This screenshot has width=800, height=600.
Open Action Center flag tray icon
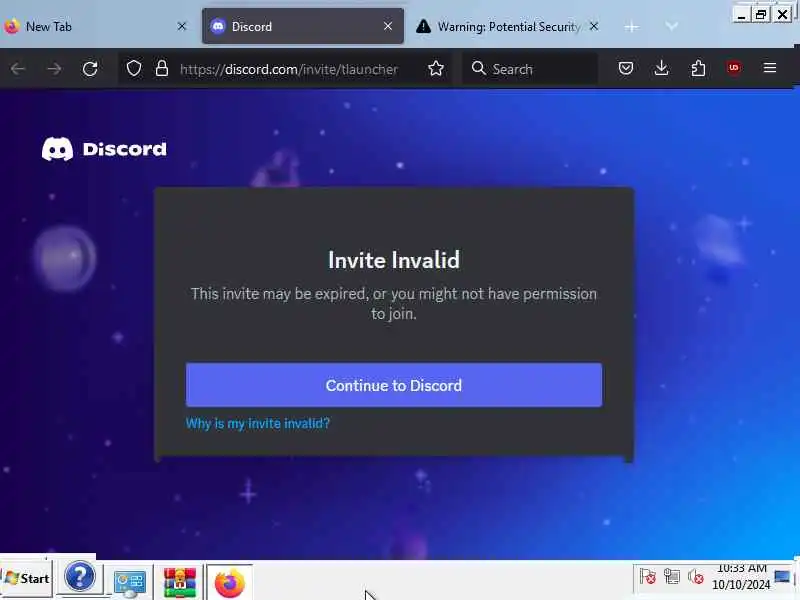click(648, 577)
